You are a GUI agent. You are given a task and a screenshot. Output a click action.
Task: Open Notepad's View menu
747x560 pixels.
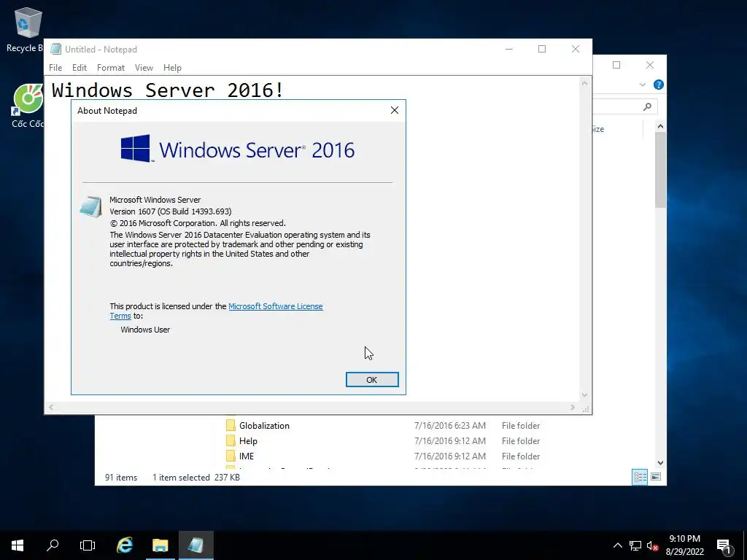[x=144, y=68]
